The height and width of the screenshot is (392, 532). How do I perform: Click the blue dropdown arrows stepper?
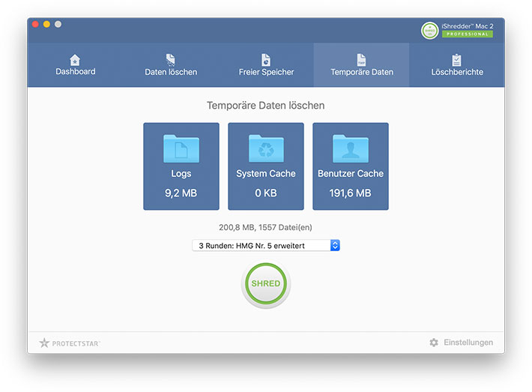point(335,245)
